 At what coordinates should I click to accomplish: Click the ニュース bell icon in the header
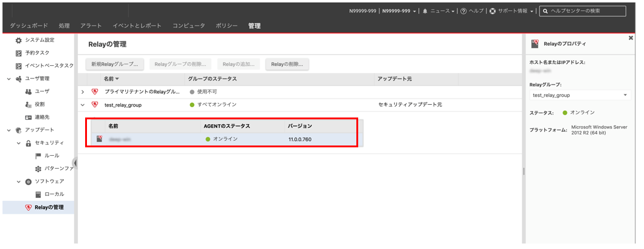click(x=425, y=11)
